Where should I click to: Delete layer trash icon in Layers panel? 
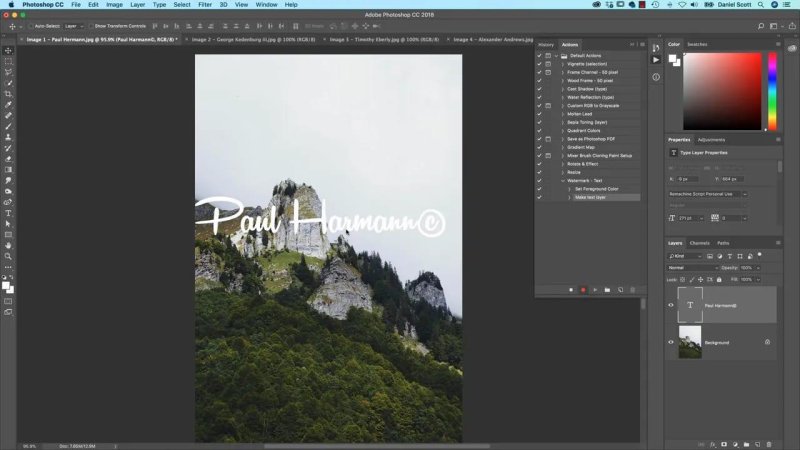click(x=769, y=444)
